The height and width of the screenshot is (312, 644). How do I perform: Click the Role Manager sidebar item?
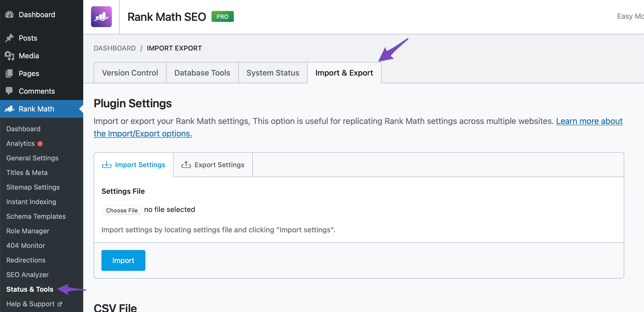click(28, 230)
